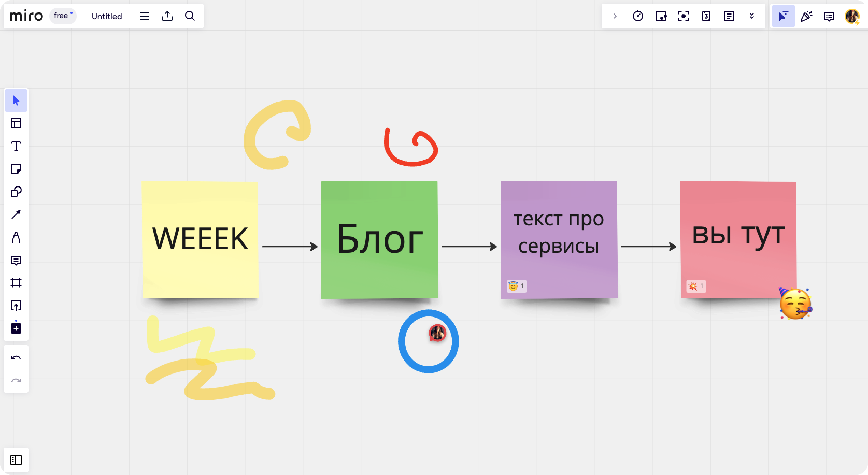The height and width of the screenshot is (475, 868).
Task: Click the board title Untitled field
Action: (x=107, y=16)
